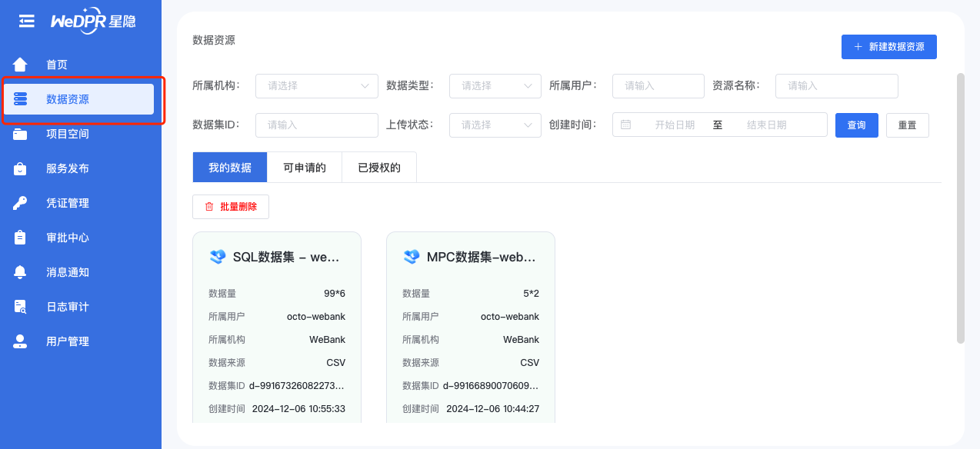The width and height of the screenshot is (980, 449).
Task: Open the 数据类型 dropdown
Action: [x=495, y=86]
